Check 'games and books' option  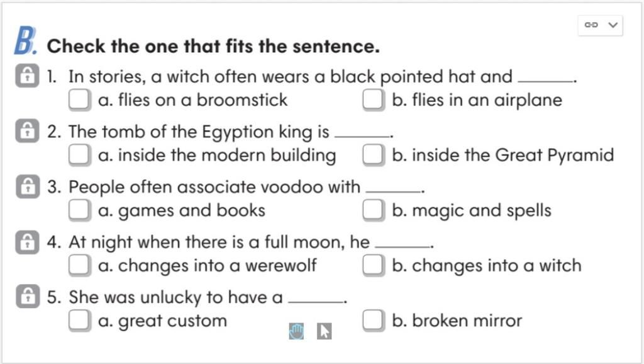point(80,210)
